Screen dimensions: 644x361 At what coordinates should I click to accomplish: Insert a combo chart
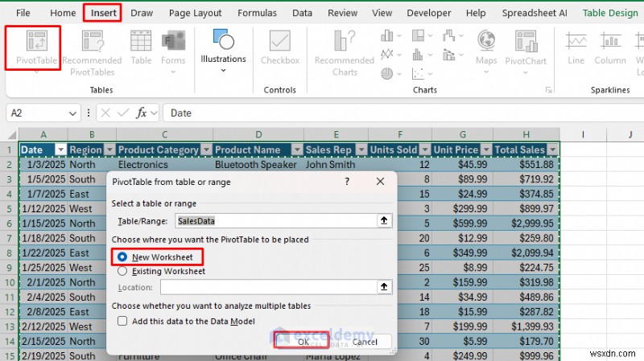pyautogui.click(x=452, y=54)
